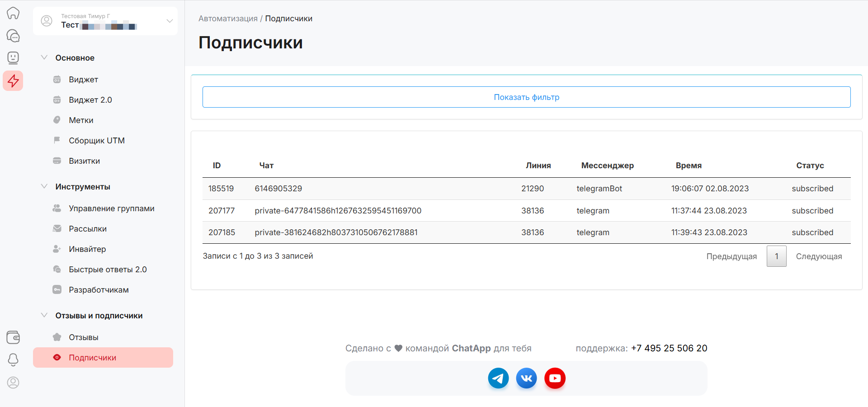Open the notifications bell icon
Screen dimensions: 868x407
[13, 360]
